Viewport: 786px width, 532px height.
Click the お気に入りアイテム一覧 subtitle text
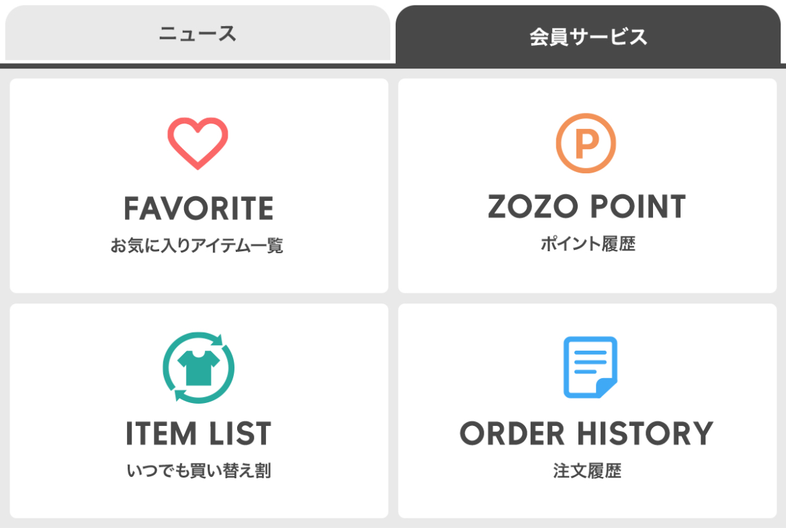197,246
